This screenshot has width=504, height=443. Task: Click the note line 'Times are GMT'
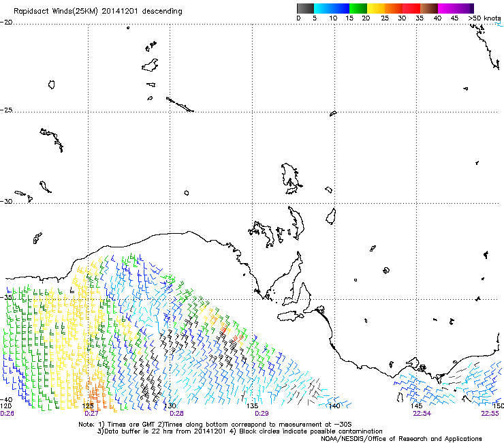click(x=130, y=425)
